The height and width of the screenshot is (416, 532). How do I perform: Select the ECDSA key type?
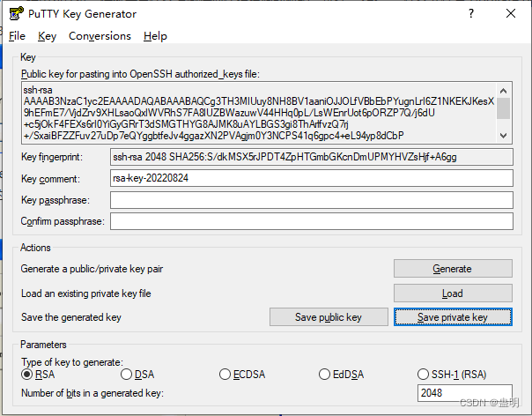tap(242, 375)
